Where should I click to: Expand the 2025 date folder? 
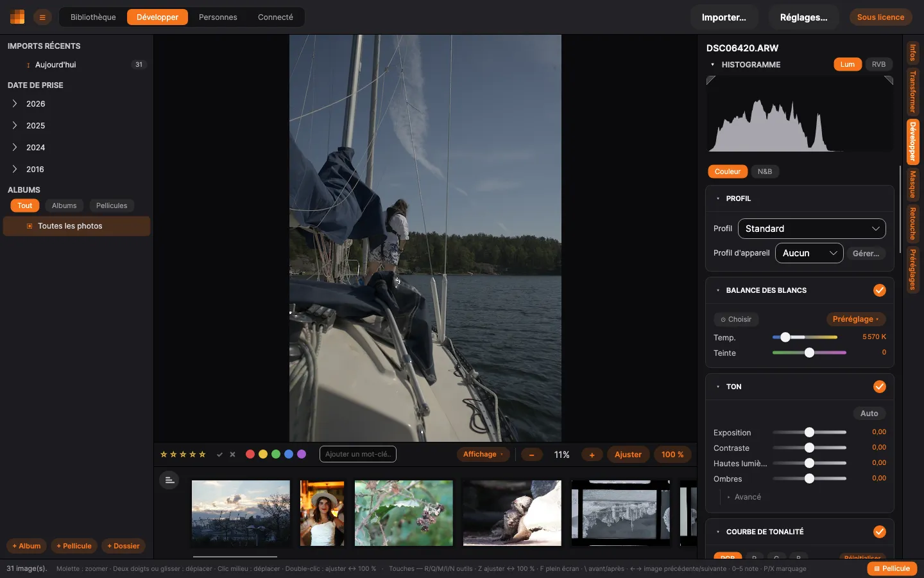coord(15,125)
